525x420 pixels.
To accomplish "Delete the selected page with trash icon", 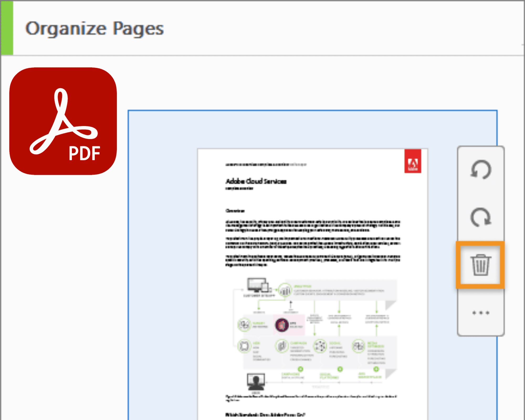I will [x=480, y=265].
